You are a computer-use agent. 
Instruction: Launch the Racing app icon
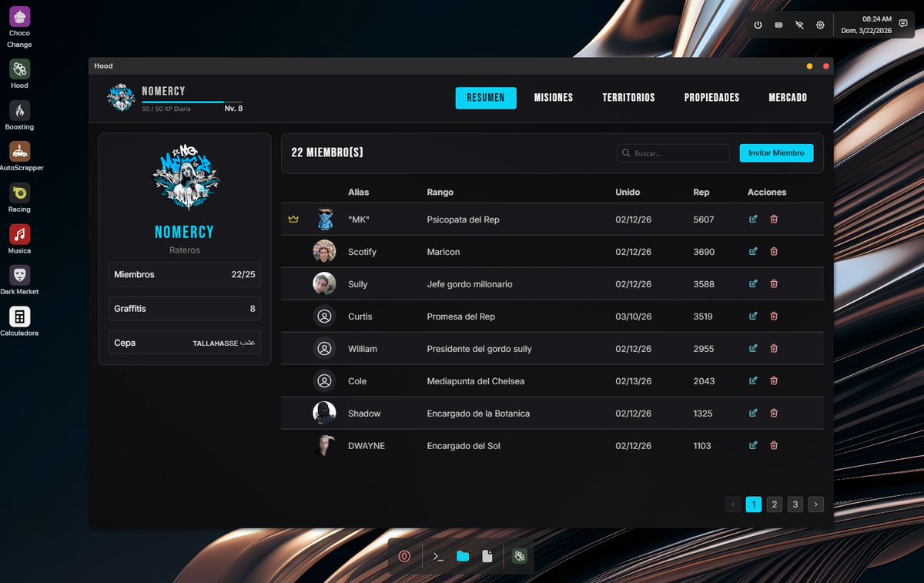point(20,193)
